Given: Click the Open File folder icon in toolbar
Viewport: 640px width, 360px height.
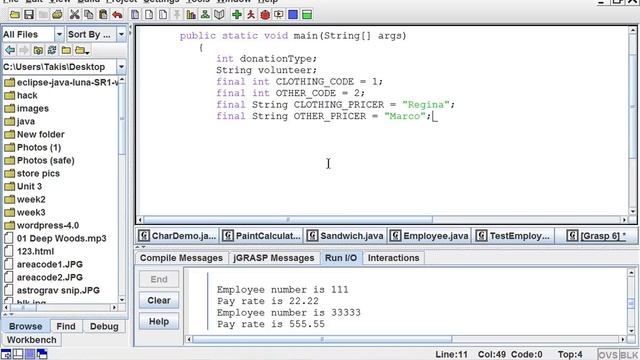Looking at the screenshot, I should [x=15, y=15].
